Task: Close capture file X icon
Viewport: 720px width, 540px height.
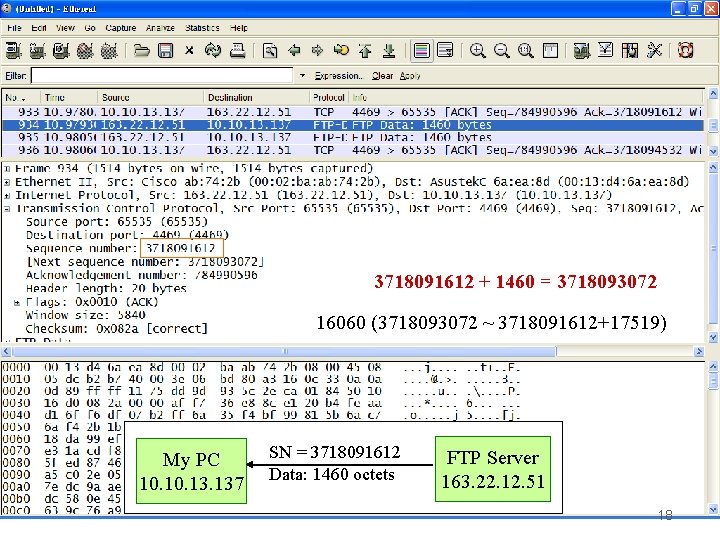Action: [189, 50]
